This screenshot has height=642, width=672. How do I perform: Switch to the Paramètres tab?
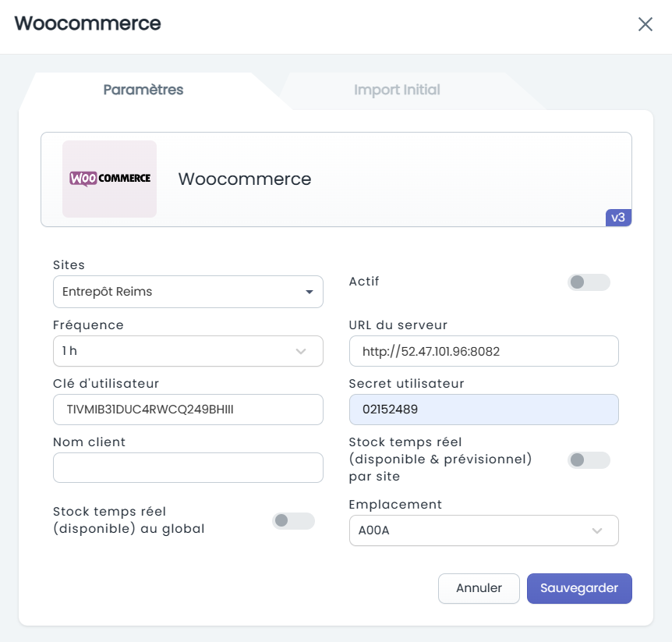pyautogui.click(x=143, y=90)
